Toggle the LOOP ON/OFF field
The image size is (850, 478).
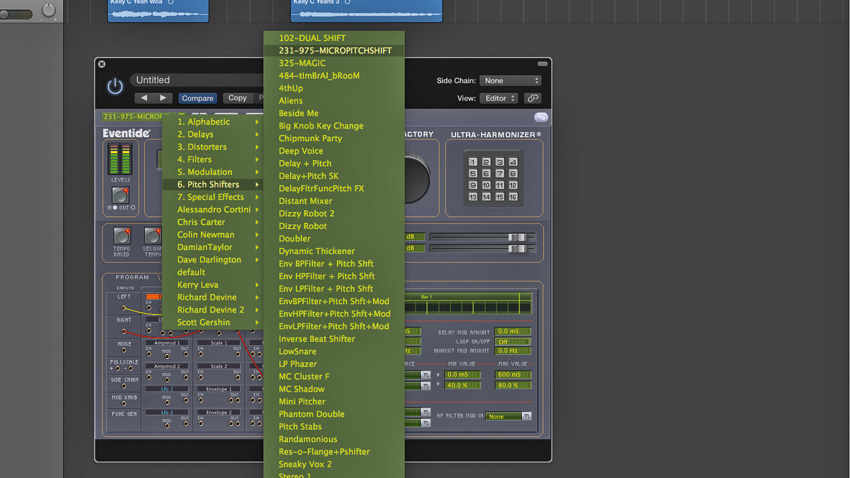click(513, 341)
